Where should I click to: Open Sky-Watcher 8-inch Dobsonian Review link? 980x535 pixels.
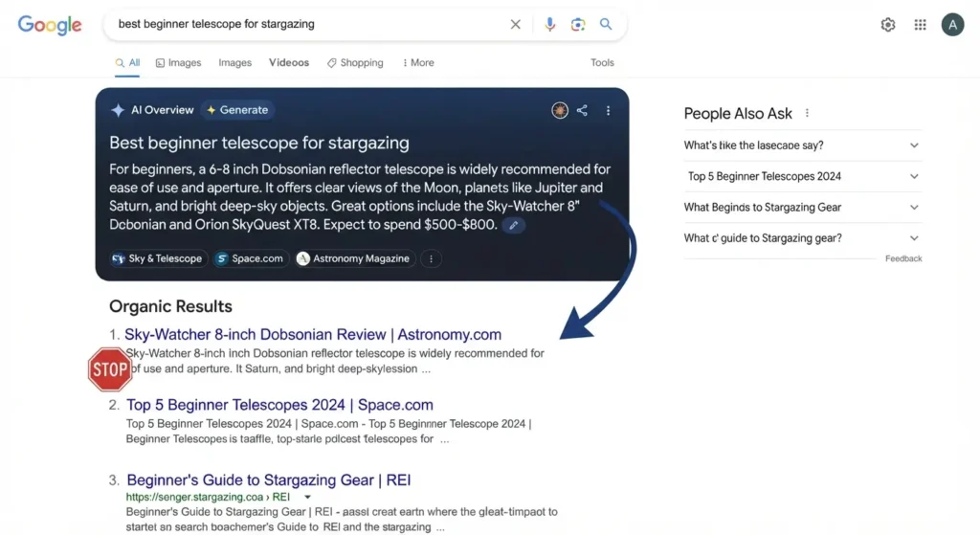[x=313, y=334]
